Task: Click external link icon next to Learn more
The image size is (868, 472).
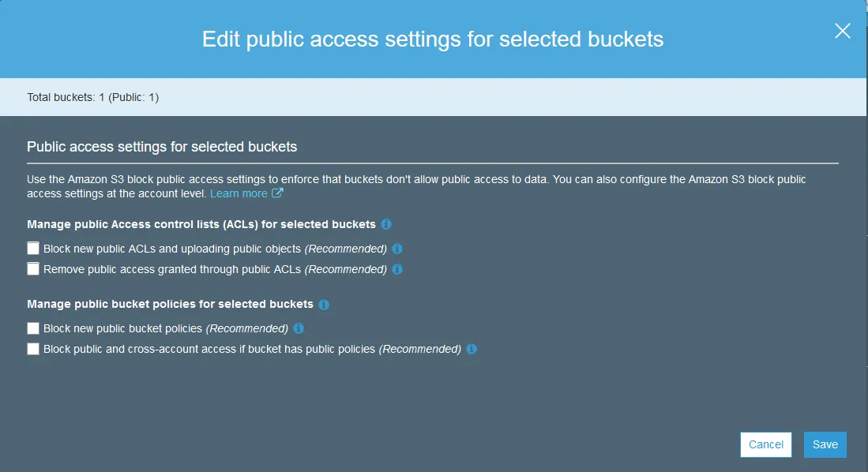Action: [x=277, y=193]
